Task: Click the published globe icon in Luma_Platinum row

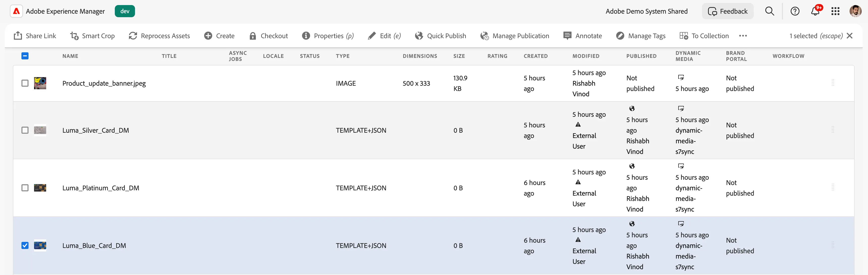Action: (632, 166)
